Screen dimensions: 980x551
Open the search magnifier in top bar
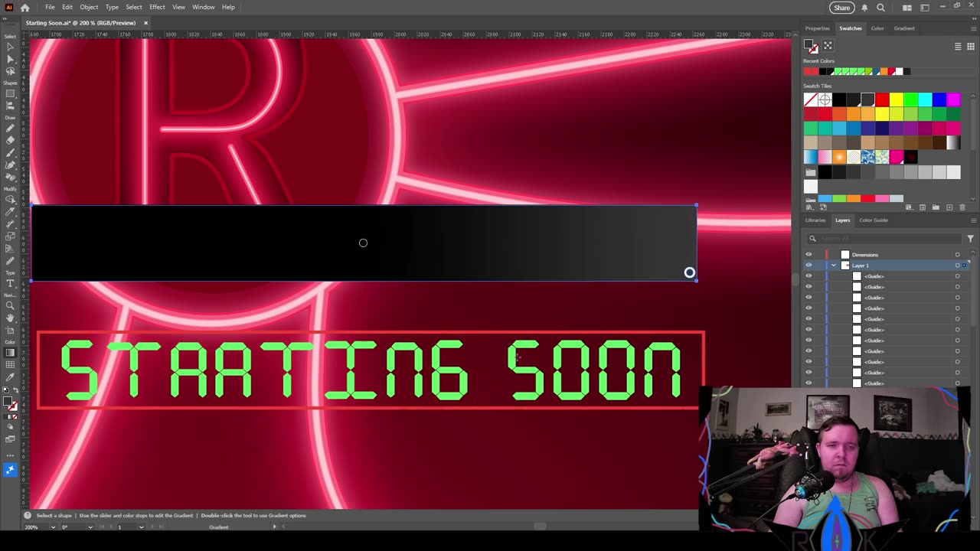880,8
